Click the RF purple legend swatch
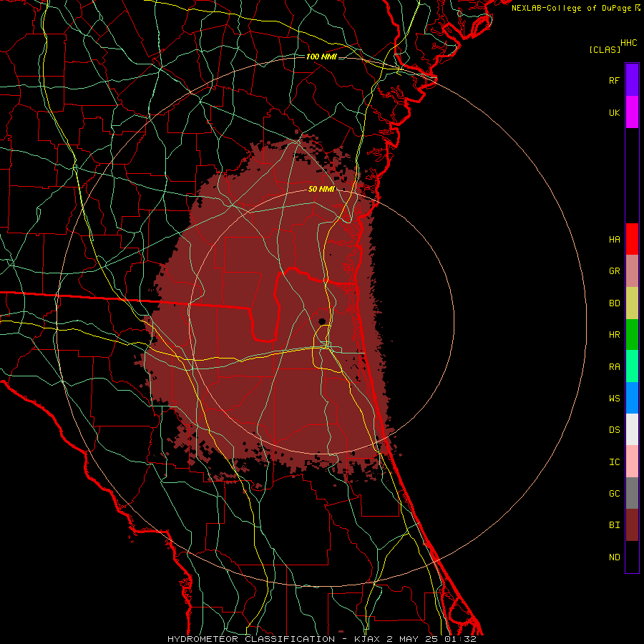Viewport: 644px width, 644px height. pos(632,80)
